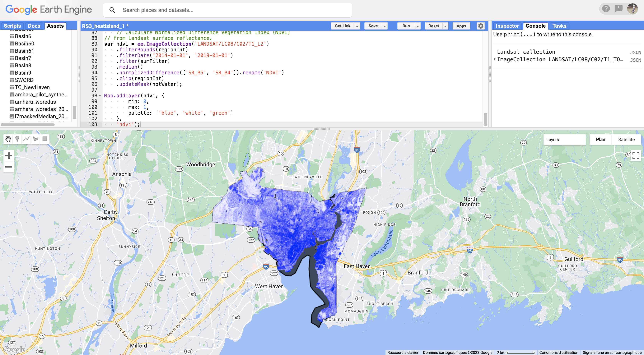Zoom out on the map
This screenshot has width=644, height=355.
9,167
